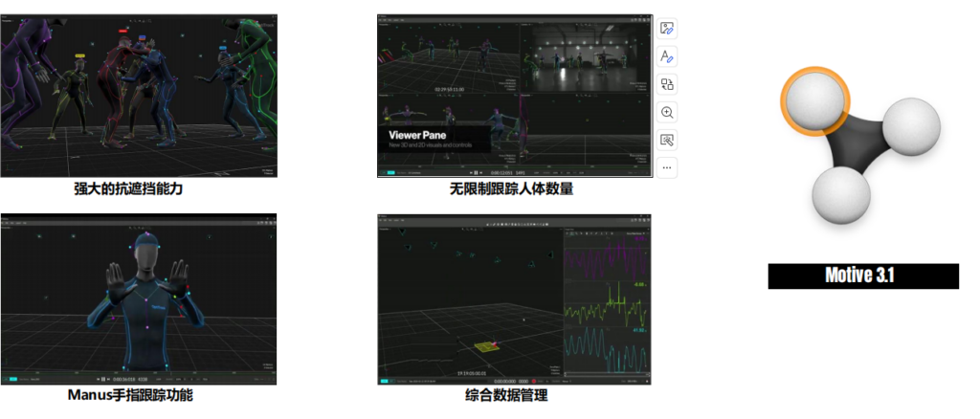
Task: Click the pause button in Viewer Pane screenshot
Action: [x=476, y=172]
